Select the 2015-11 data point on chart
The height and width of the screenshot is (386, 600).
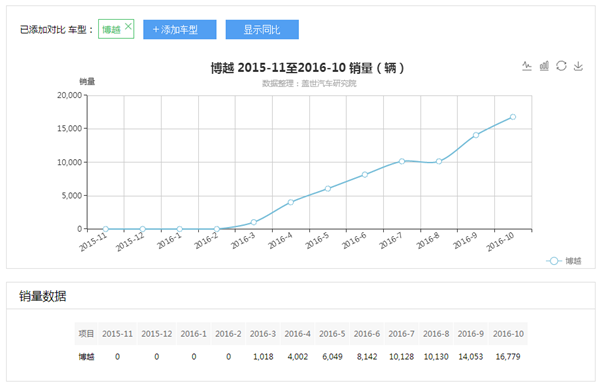click(x=106, y=229)
